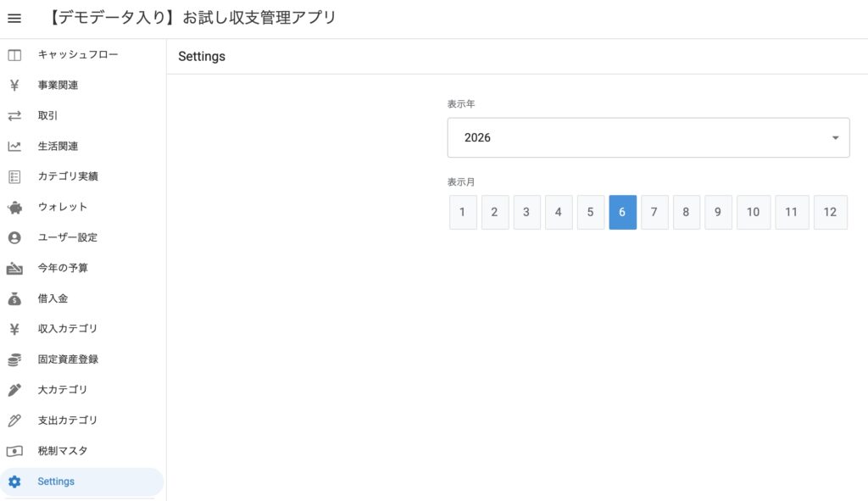Open the 表示年 dropdown arrow
The width and height of the screenshot is (868, 501).
(835, 138)
